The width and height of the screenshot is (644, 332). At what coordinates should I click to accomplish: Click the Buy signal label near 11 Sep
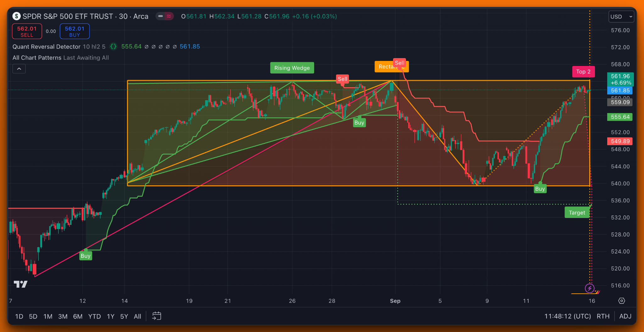pyautogui.click(x=540, y=189)
